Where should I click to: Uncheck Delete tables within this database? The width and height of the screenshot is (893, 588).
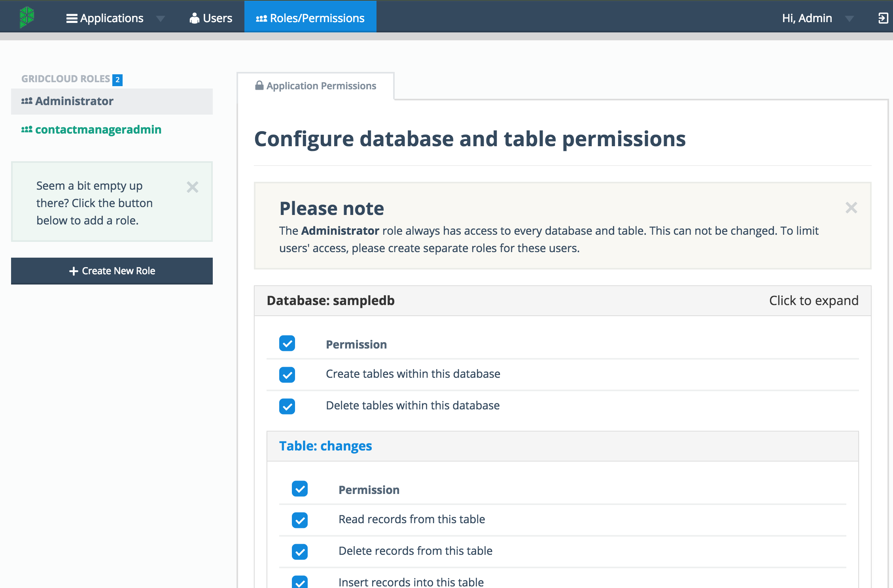point(287,406)
